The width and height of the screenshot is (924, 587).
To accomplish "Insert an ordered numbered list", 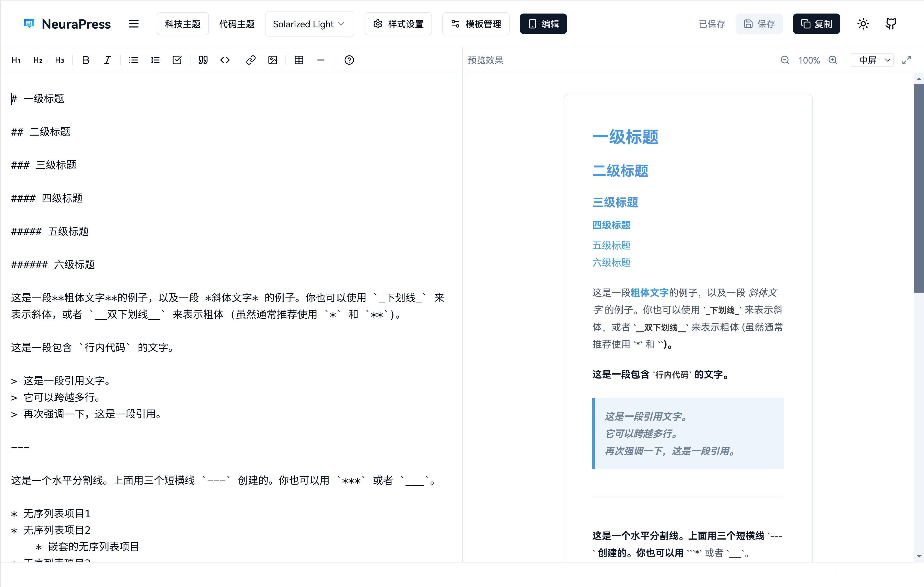I will pos(155,60).
